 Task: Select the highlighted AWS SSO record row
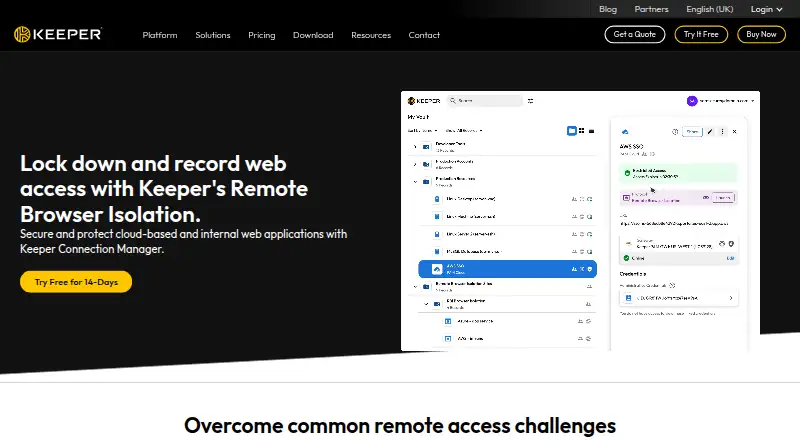(x=508, y=269)
